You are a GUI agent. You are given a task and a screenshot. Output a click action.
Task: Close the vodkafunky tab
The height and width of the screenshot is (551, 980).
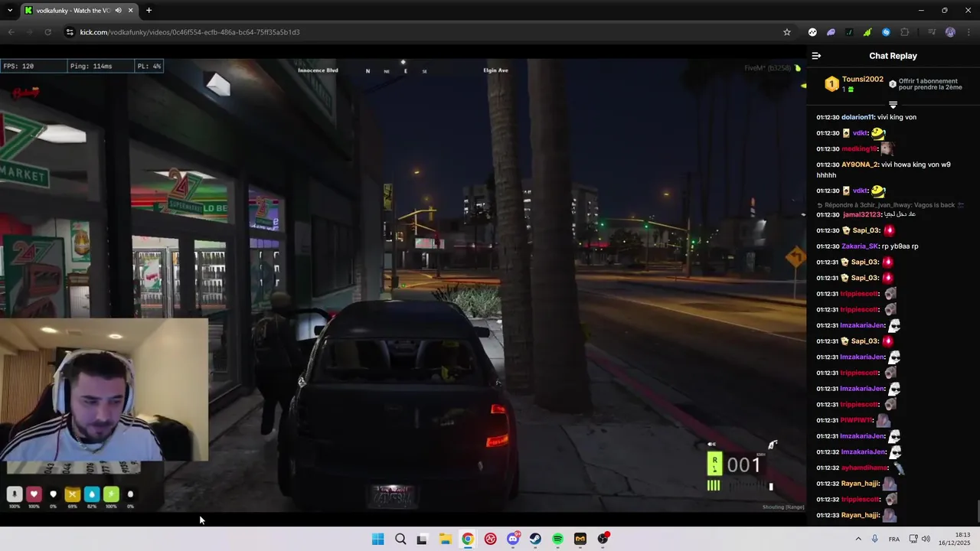tap(131, 11)
